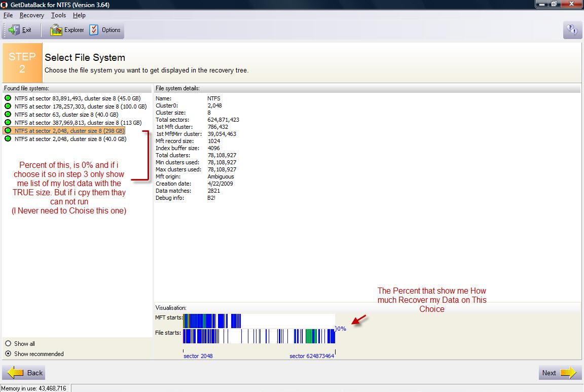This screenshot has height=392, width=584.
Task: Click the yellow Next arrow icon
Action: (568, 373)
